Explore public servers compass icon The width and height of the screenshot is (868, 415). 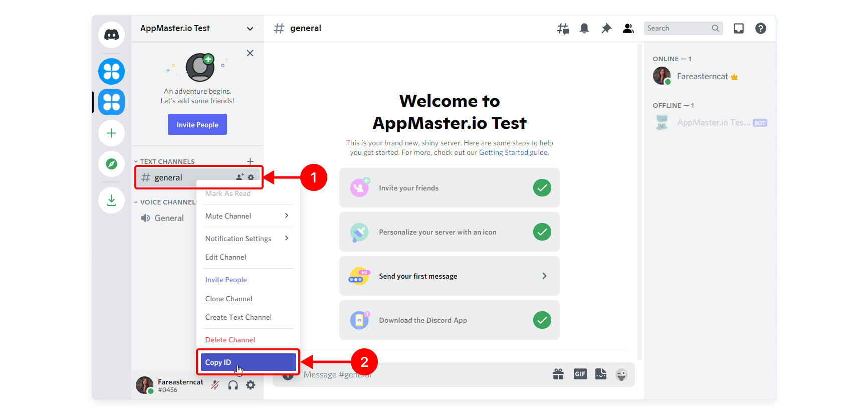click(x=111, y=164)
